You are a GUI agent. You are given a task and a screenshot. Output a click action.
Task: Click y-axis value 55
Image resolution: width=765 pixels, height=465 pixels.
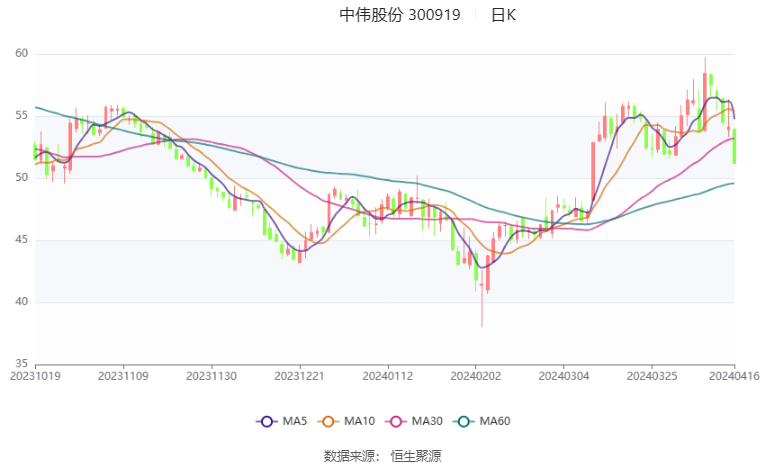tap(21, 116)
